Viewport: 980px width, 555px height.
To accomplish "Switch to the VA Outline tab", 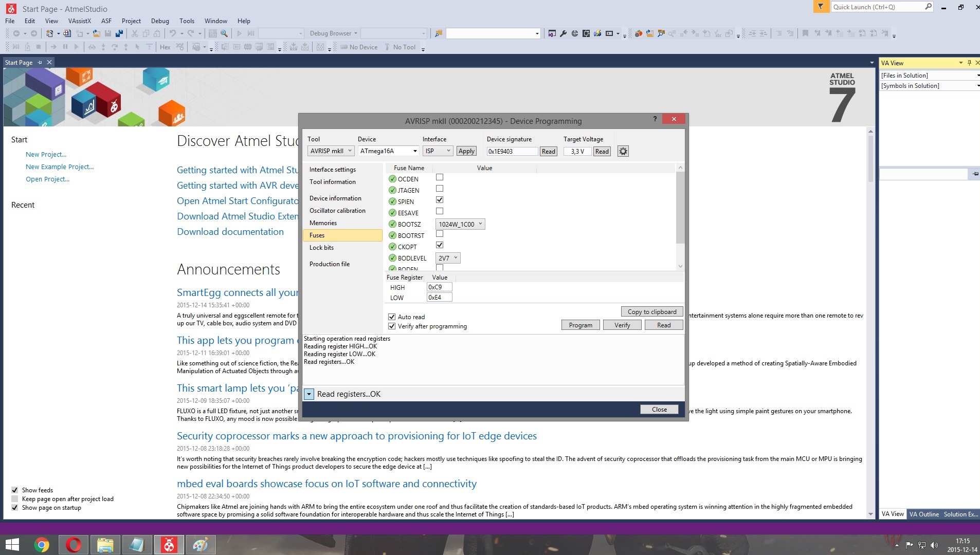I will coord(924,514).
